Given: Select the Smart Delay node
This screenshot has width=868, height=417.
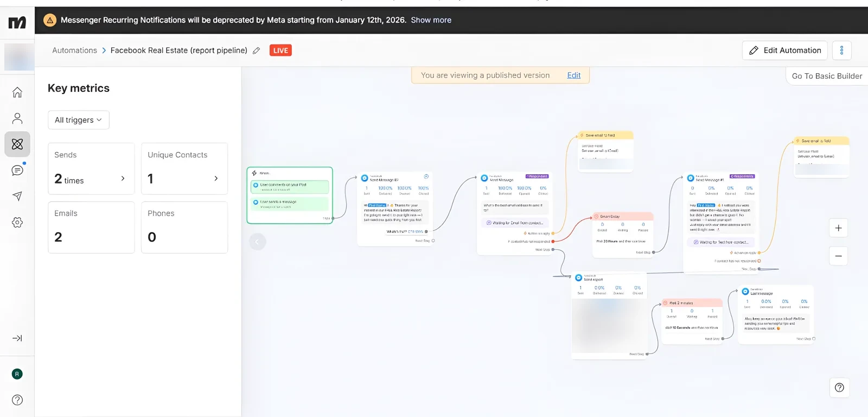Looking at the screenshot, I should 623,234.
